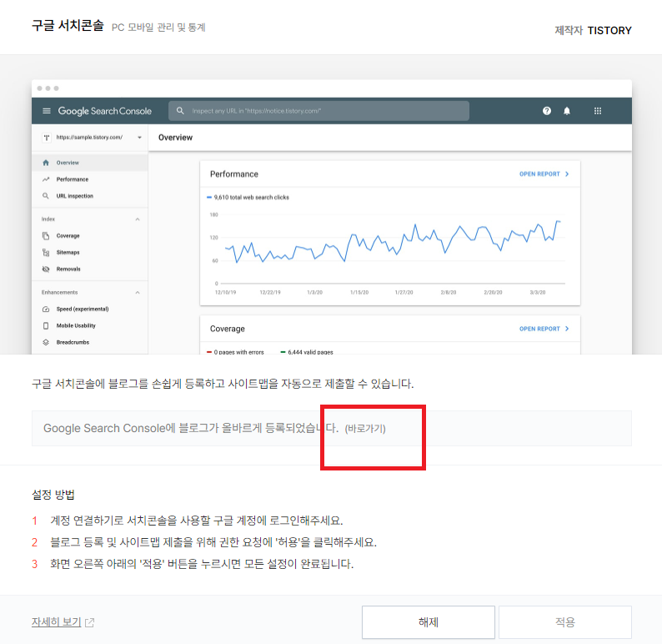Screen dimensions: 662x644
Task: Click the external-link icon beside 자세히 보기
Action: [x=89, y=622]
